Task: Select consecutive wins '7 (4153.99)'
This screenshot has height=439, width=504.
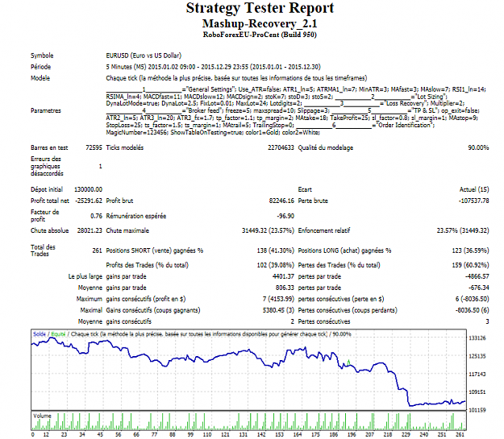Action: (278, 299)
